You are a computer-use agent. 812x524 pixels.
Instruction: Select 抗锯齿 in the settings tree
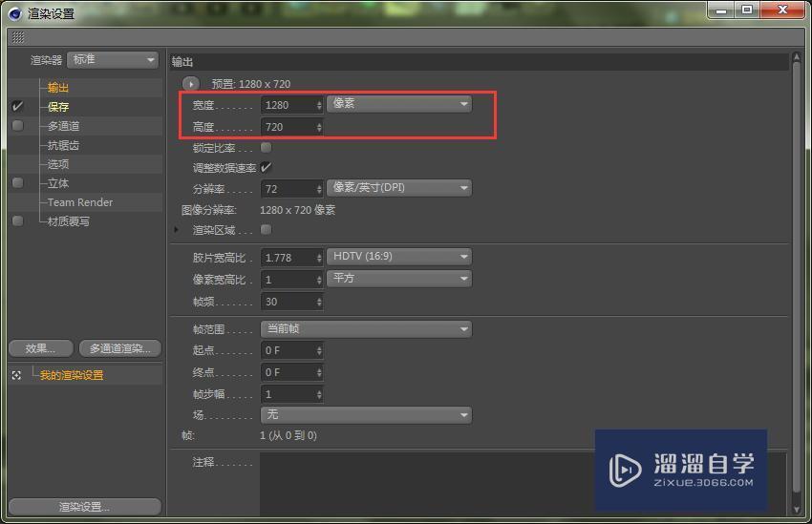pos(63,145)
